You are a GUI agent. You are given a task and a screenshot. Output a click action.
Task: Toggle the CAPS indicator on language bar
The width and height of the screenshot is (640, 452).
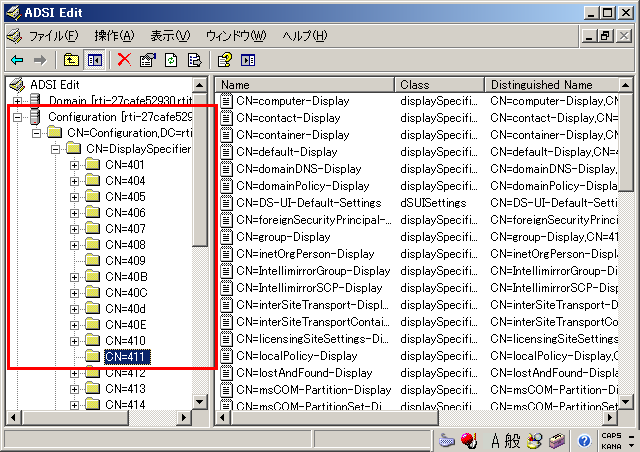611,435
